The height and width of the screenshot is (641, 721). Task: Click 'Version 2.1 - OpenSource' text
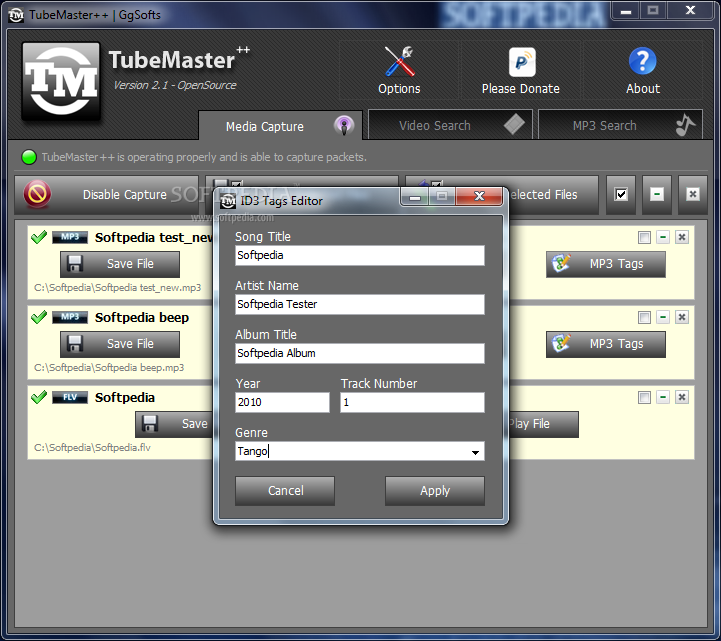pyautogui.click(x=175, y=85)
